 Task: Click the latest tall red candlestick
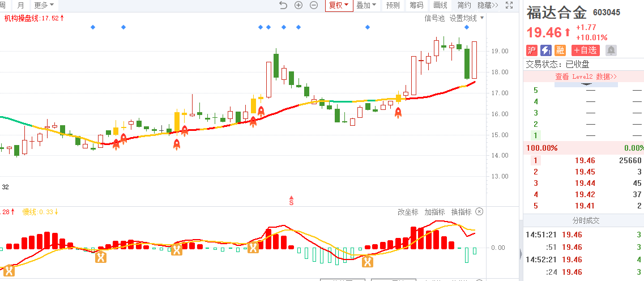coord(475,60)
